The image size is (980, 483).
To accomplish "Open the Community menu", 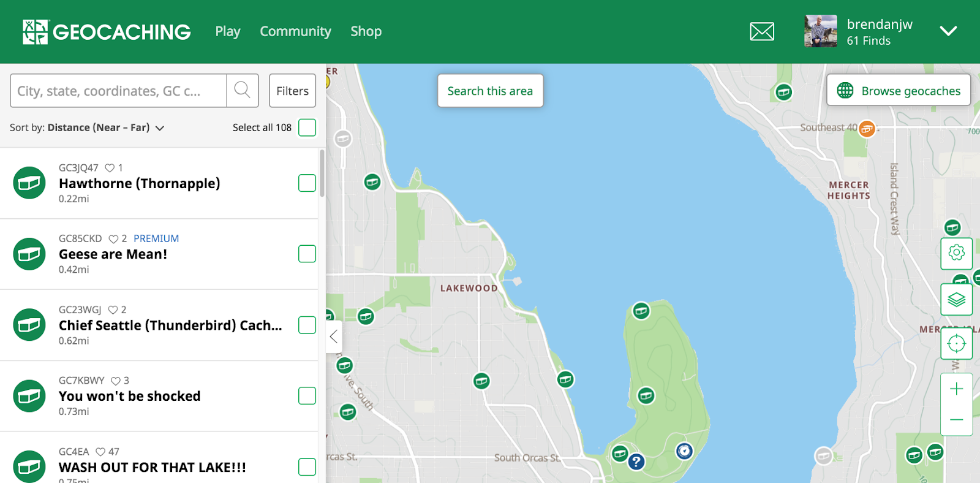I will click(295, 31).
